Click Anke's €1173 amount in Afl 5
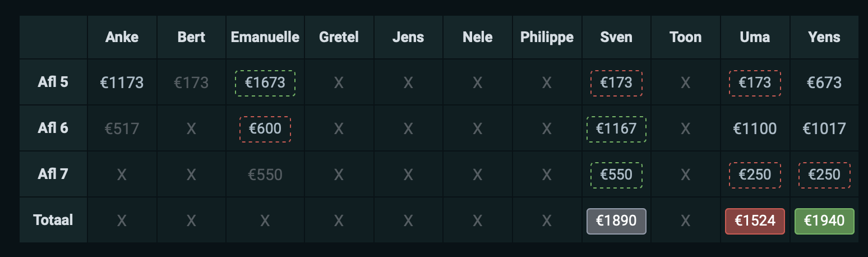 point(122,83)
